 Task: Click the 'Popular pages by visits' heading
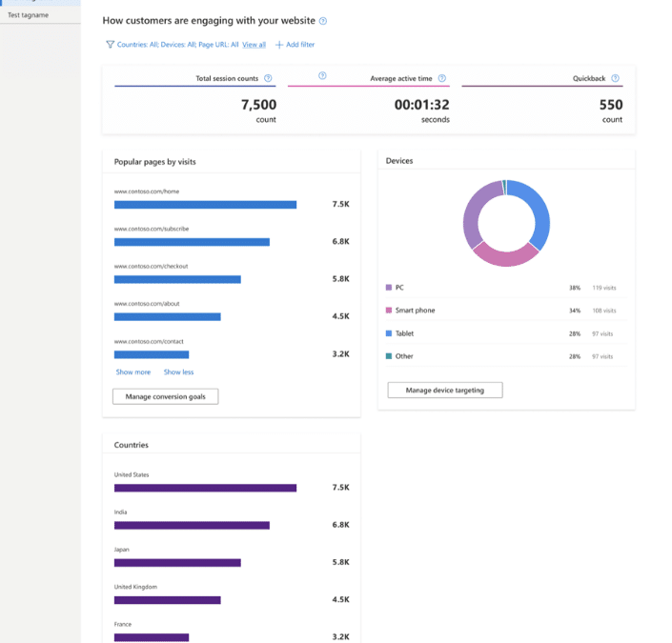tap(154, 162)
